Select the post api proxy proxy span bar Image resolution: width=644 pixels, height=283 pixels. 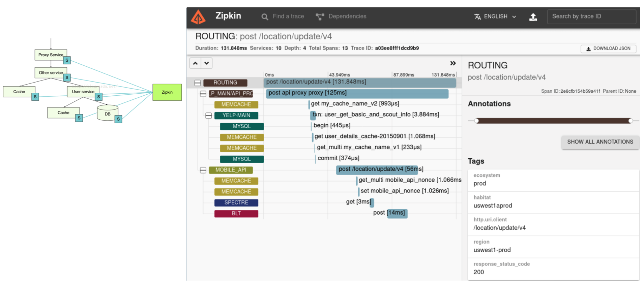(357, 93)
